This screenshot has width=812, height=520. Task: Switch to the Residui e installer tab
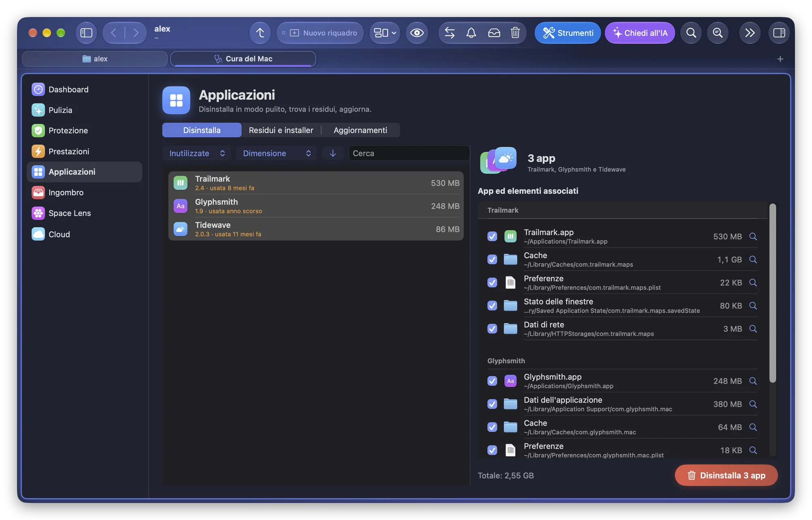coord(281,130)
